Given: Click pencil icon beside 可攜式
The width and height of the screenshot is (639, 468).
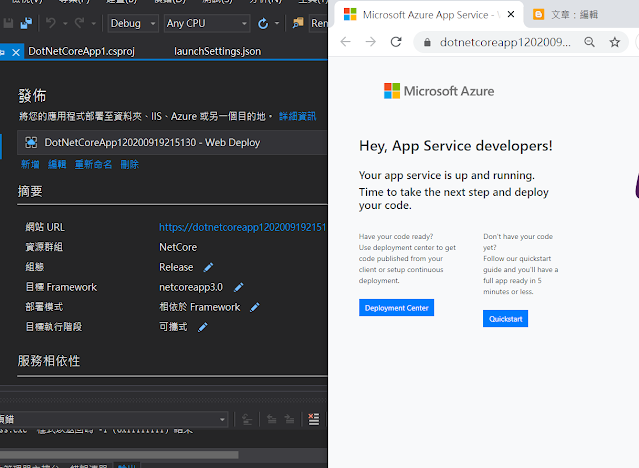Looking at the screenshot, I should [x=203, y=327].
